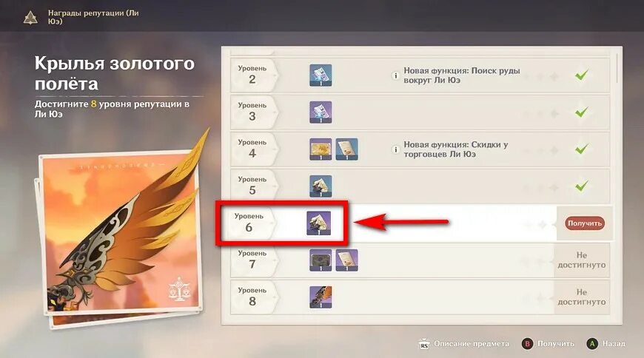Image resolution: width=644 pixels, height=358 pixels.
Task: Click the red Получить button for Level 6
Action: [x=585, y=223]
